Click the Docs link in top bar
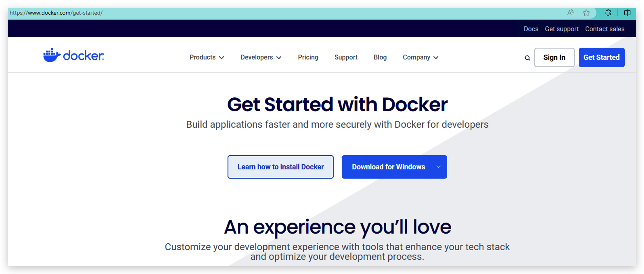Viewport: 644px width, 274px height. (531, 29)
